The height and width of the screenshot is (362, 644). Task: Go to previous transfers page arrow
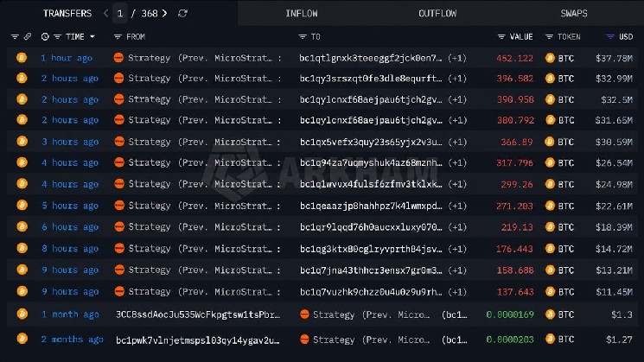(105, 14)
